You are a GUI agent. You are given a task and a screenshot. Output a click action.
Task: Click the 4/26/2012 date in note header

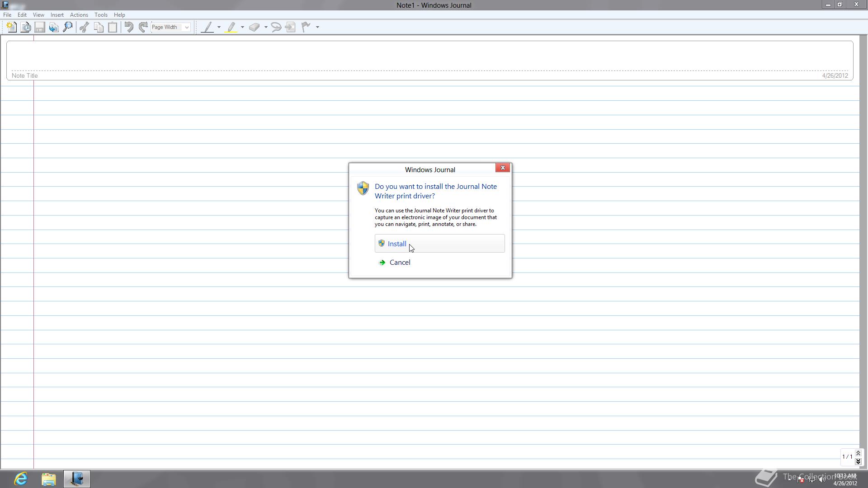pos(835,75)
